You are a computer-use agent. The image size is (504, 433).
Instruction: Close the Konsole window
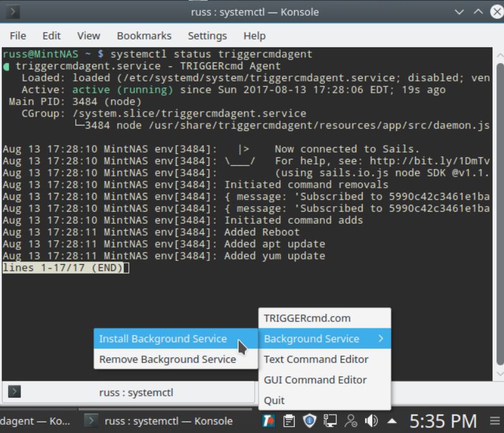tap(497, 12)
